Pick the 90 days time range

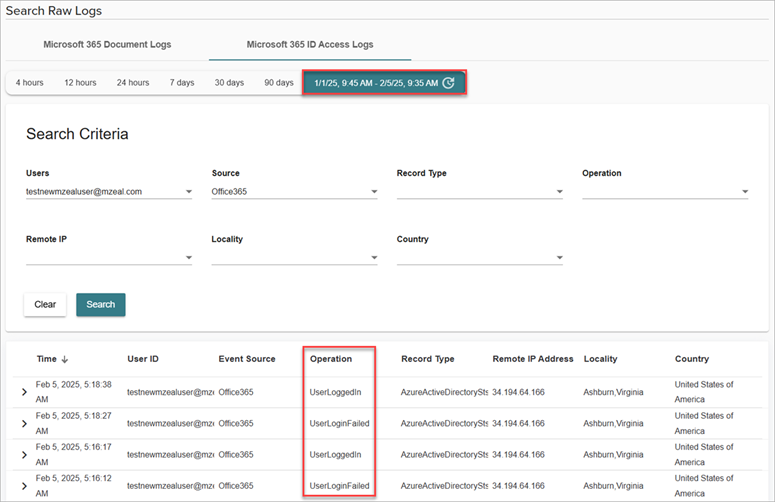point(278,83)
